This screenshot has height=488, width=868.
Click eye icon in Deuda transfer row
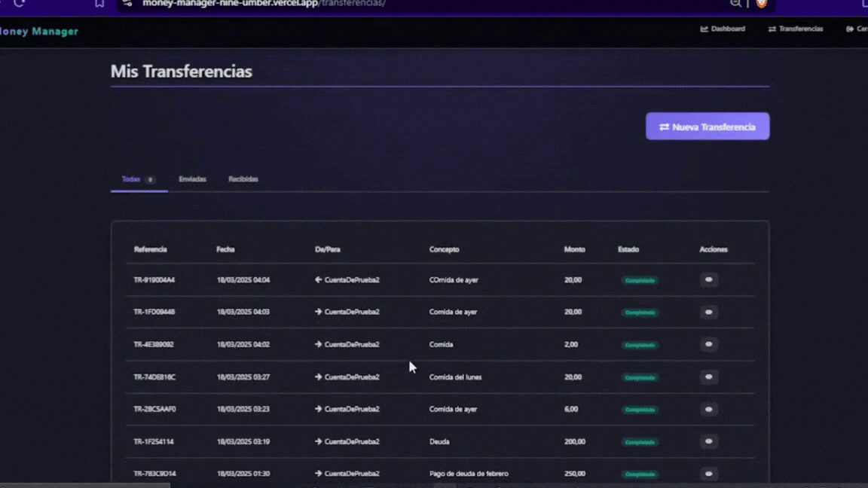click(x=708, y=442)
